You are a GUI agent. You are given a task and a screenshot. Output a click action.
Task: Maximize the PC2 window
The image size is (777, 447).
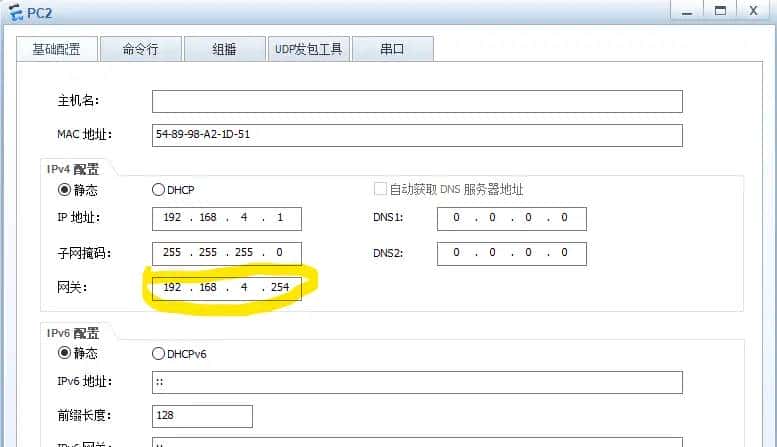point(720,11)
